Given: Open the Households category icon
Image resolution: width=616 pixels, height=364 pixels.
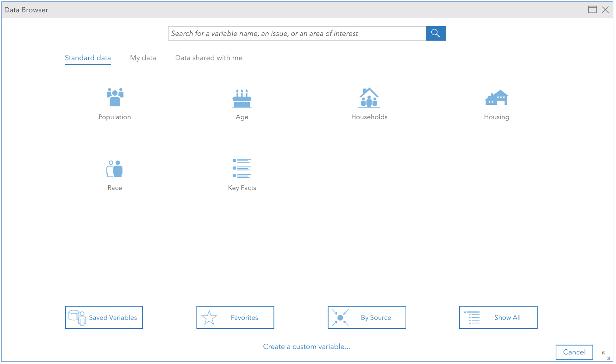Looking at the screenshot, I should click(369, 98).
